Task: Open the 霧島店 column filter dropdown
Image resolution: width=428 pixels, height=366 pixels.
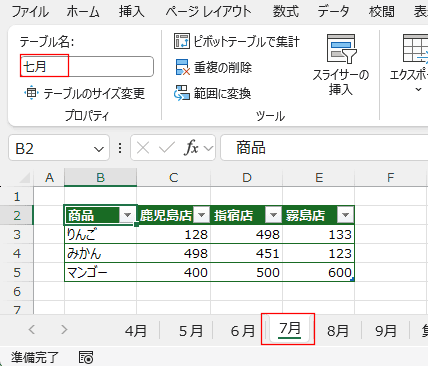Action: pos(345,215)
